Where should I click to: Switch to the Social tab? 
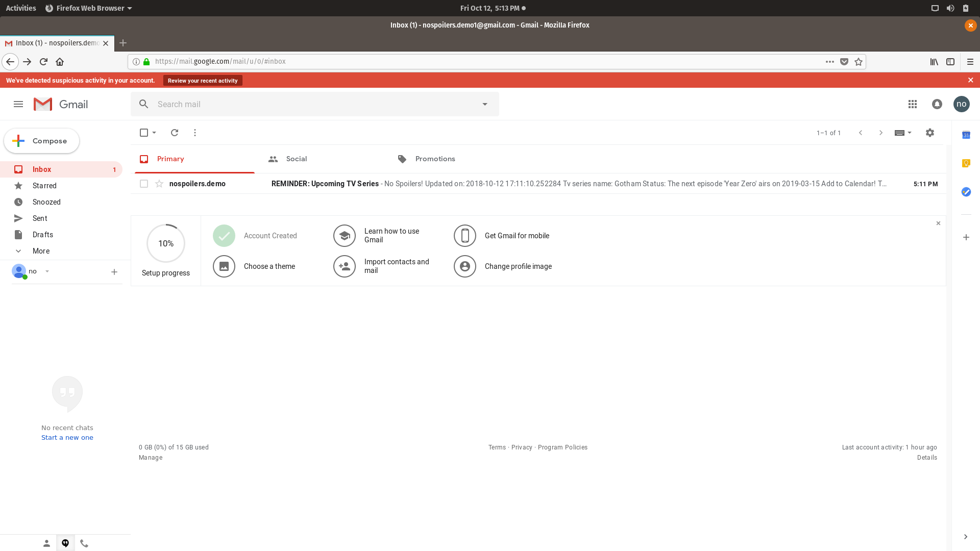tap(296, 159)
